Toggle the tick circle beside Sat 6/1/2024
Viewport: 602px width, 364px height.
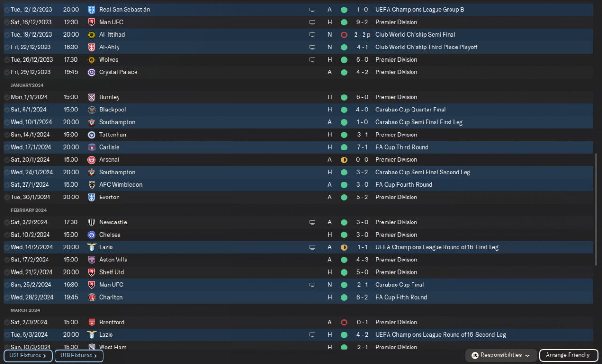coord(7,110)
